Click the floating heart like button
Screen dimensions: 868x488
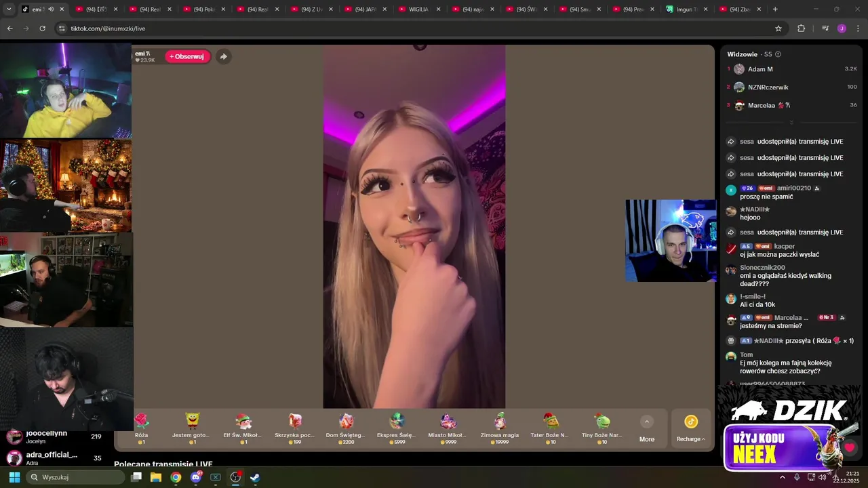pos(849,448)
